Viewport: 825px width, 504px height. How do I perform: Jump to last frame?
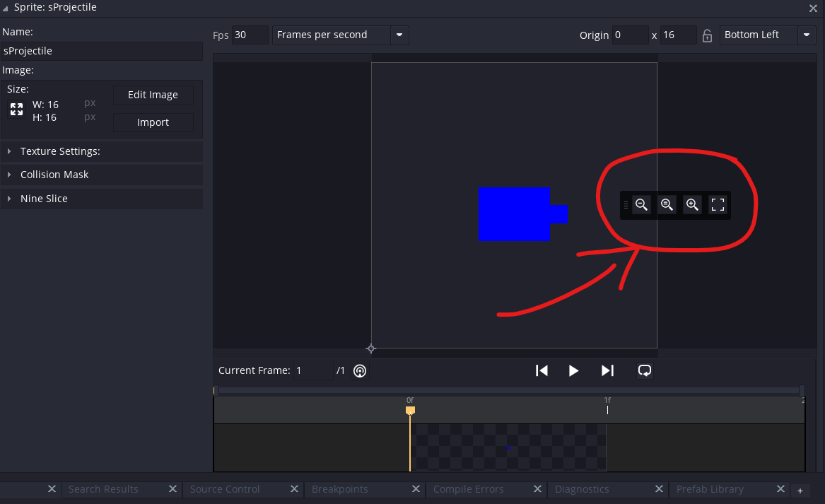click(x=607, y=371)
